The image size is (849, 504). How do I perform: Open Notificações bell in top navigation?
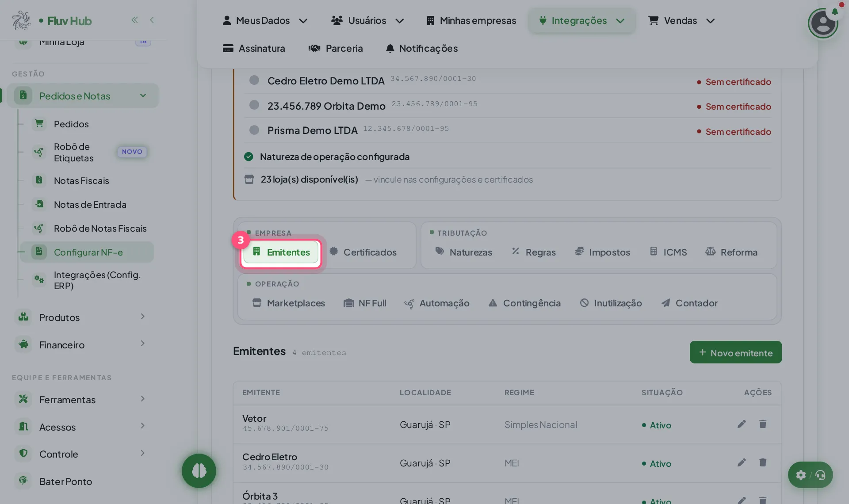click(421, 48)
